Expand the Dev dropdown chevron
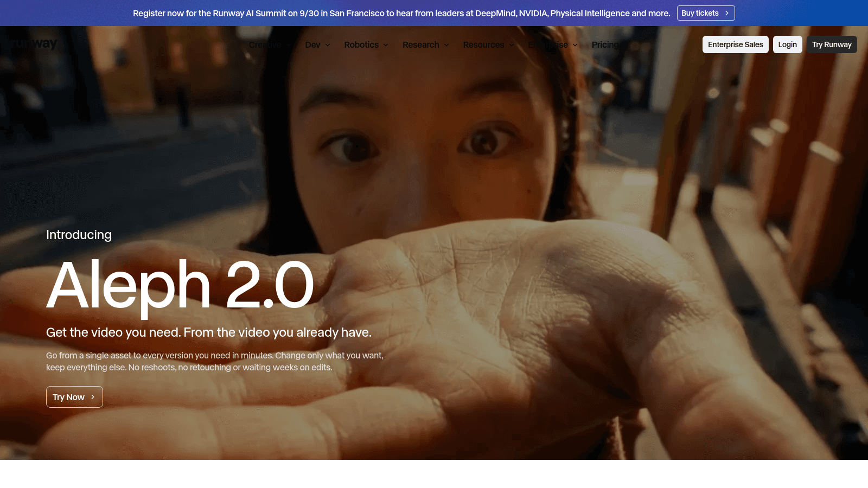868x488 pixels. [328, 45]
